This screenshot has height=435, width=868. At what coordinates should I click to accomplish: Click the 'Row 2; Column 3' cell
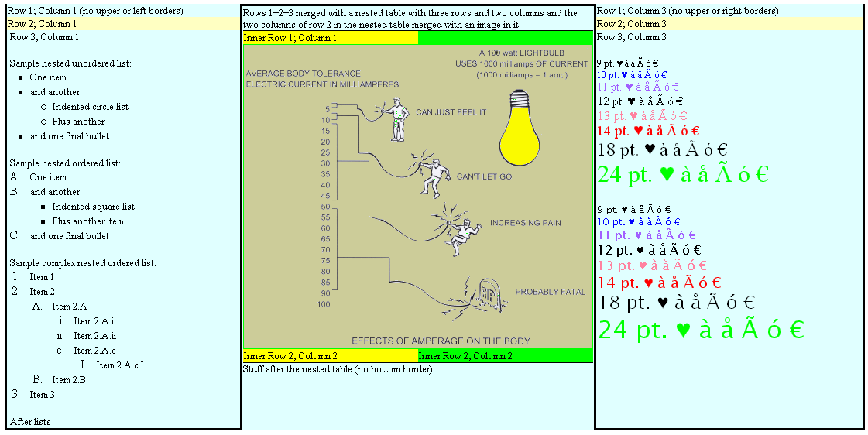728,24
